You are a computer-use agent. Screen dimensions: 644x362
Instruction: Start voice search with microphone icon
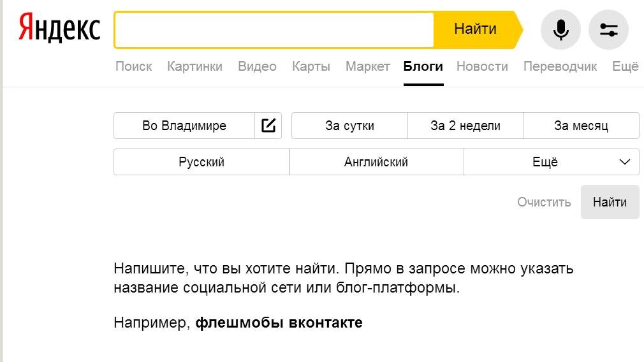coord(560,30)
